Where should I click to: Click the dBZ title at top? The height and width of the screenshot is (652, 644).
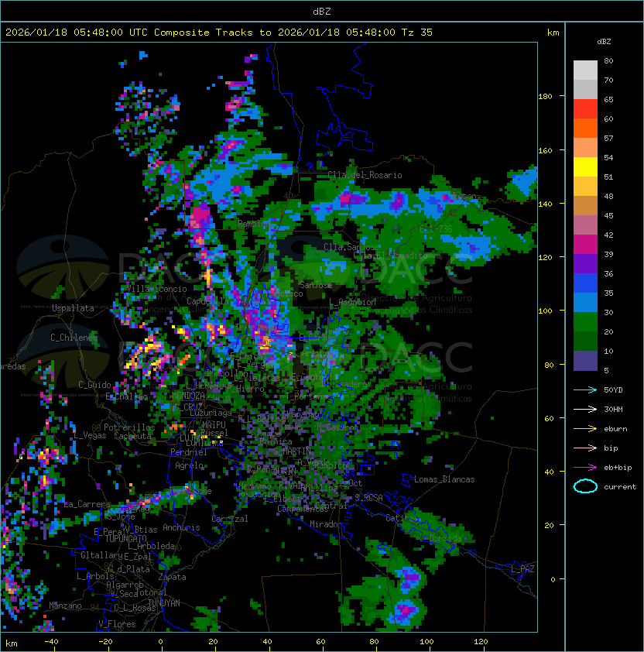[322, 12]
